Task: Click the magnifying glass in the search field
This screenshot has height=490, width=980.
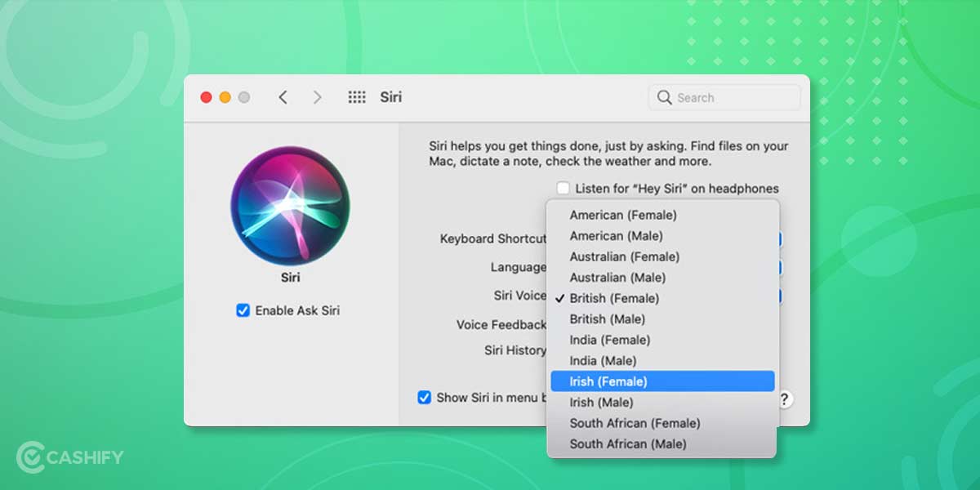Action: [x=664, y=97]
